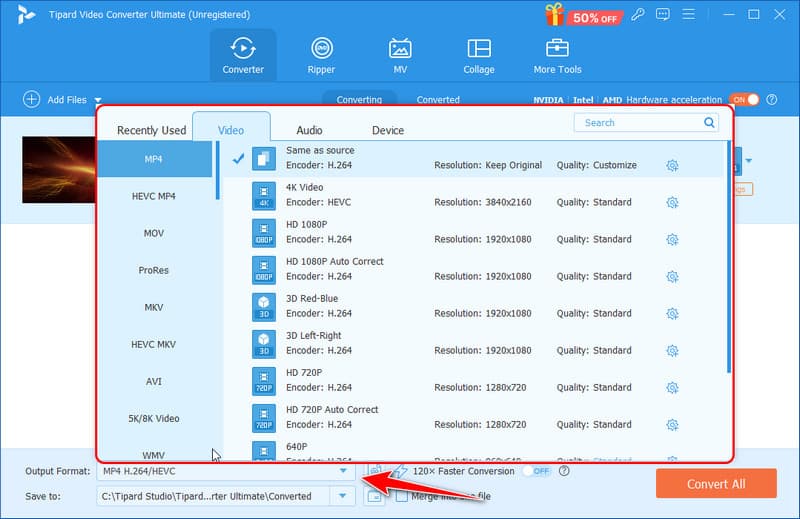Switch to Recently Used tab
Viewport: 800px width, 519px height.
click(152, 130)
